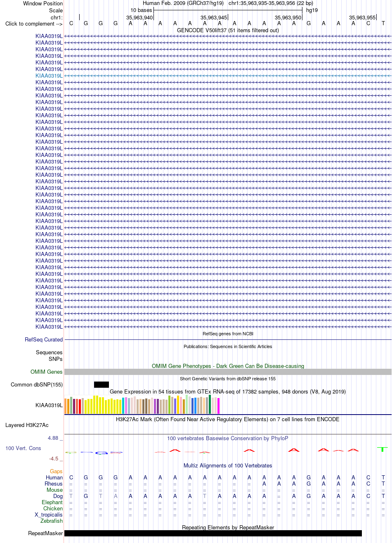Image resolution: width=392 pixels, height=543 pixels.
Task: Click the highlighted light-blue KIAA0319L transcript label
Action: [x=49, y=76]
